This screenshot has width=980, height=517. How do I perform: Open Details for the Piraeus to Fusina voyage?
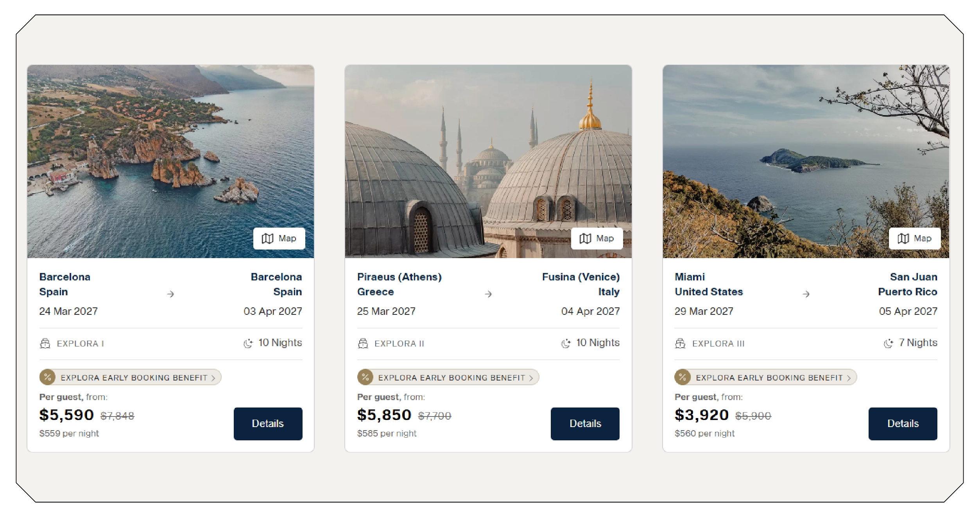pyautogui.click(x=585, y=424)
